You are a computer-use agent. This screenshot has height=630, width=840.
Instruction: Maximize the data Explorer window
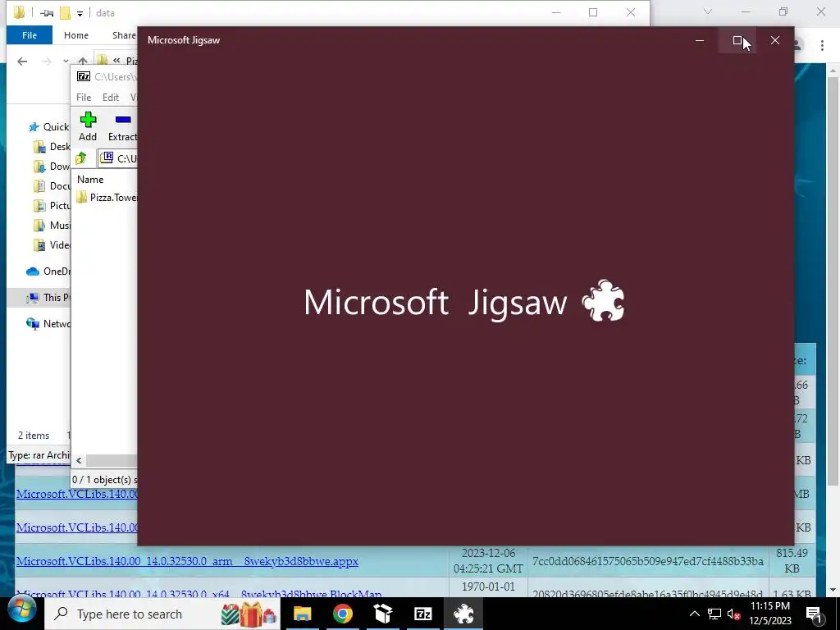(x=593, y=12)
